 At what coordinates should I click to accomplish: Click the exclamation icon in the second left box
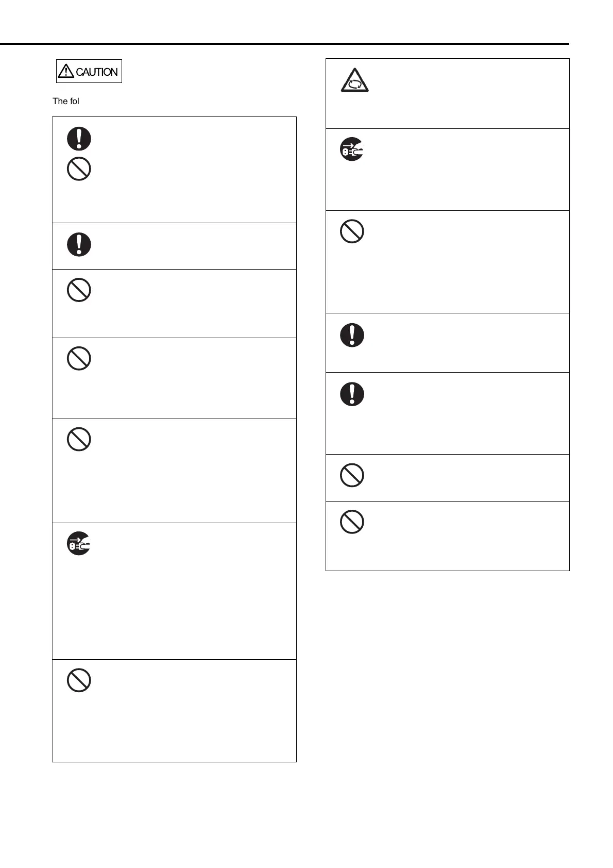(79, 244)
